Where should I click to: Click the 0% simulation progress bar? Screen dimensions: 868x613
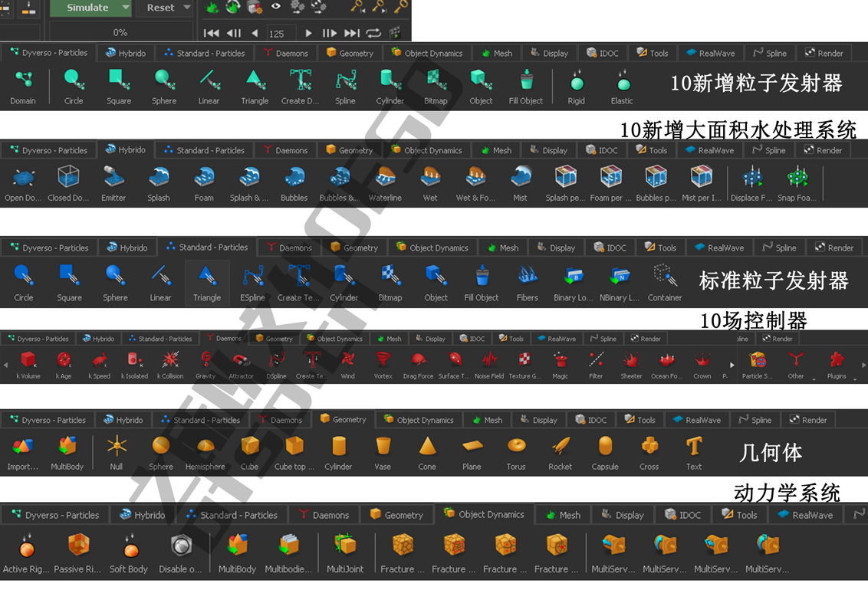coord(120,32)
